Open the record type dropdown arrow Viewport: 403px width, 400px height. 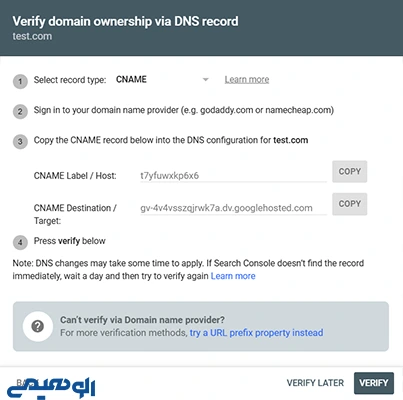click(x=206, y=80)
